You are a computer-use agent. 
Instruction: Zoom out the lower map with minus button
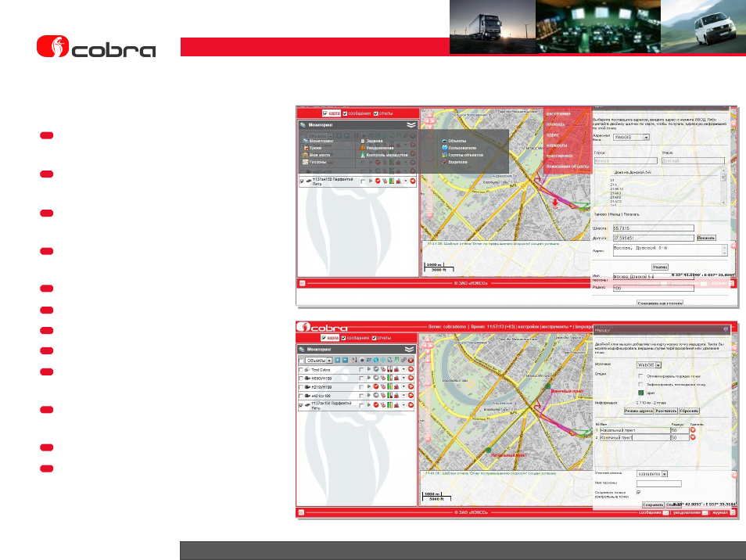point(427,439)
